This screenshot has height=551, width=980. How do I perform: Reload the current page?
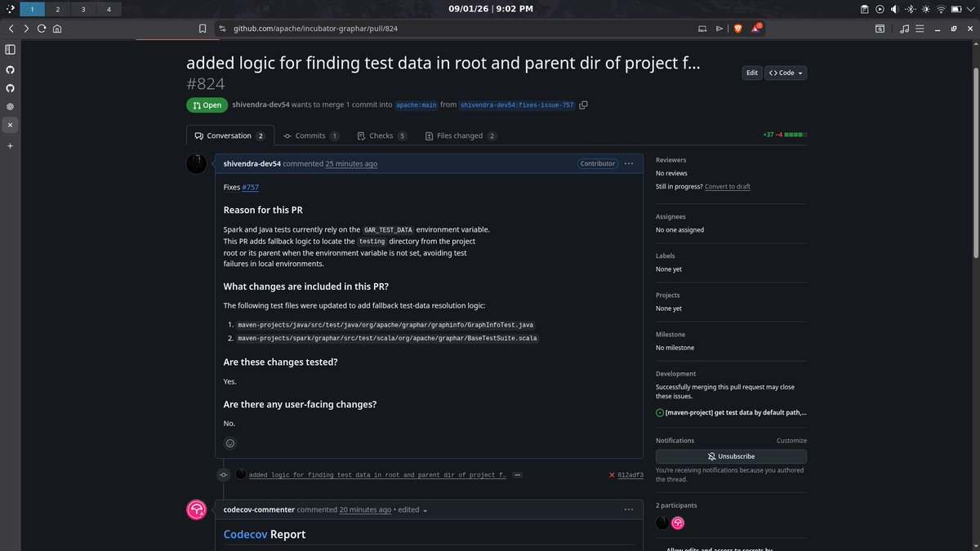(42, 28)
